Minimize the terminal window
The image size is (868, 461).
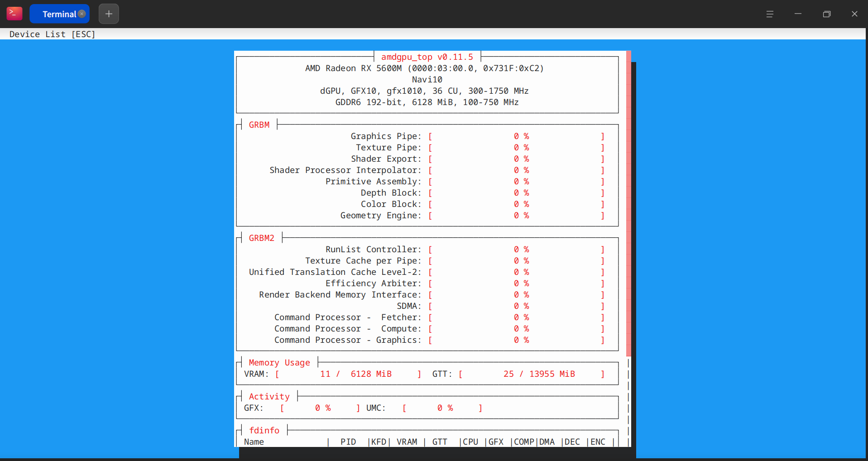coord(798,14)
